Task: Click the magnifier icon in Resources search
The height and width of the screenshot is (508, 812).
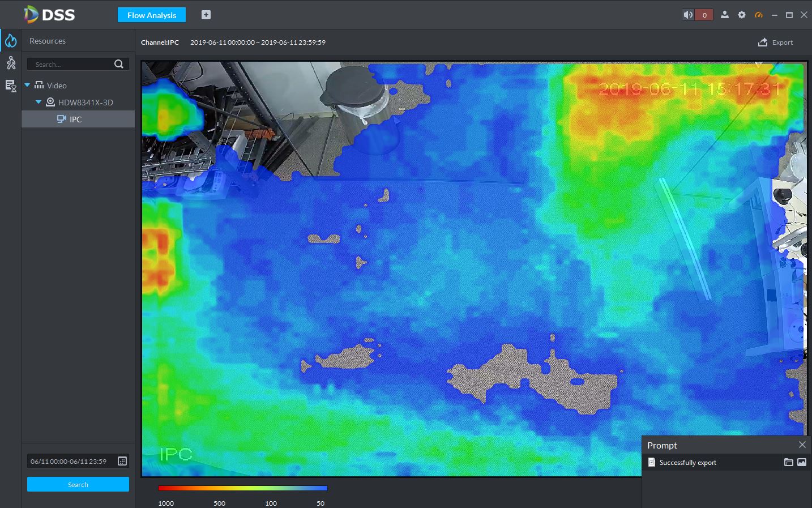Action: [119, 64]
